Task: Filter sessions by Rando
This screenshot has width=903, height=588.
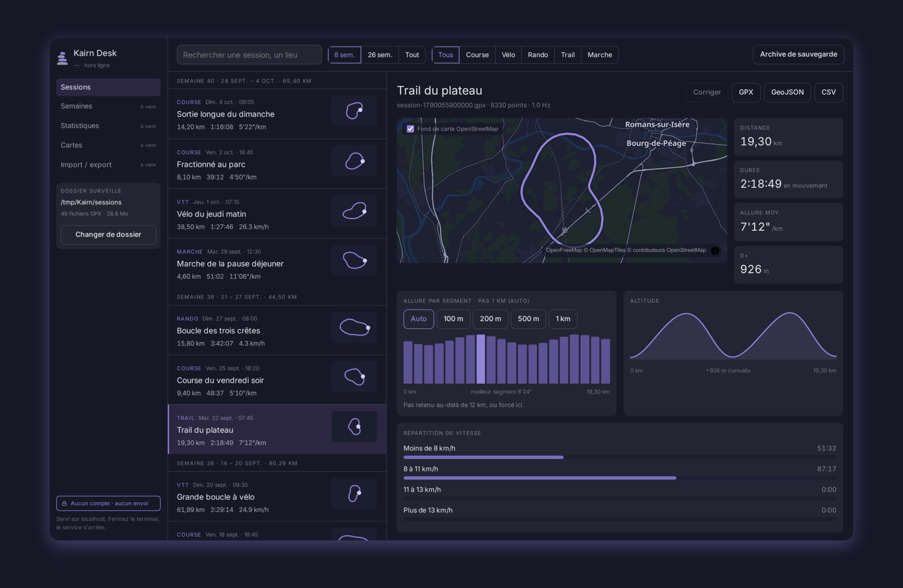Action: click(538, 55)
